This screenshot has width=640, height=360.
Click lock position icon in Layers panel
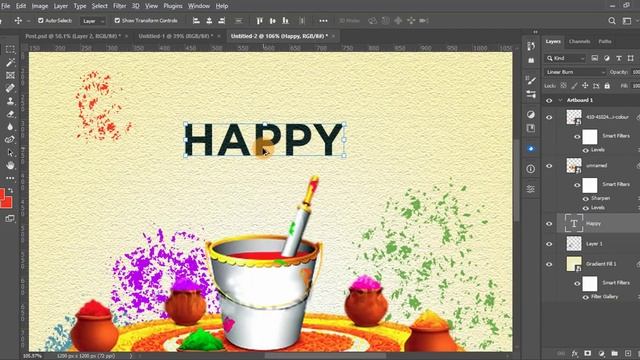pos(585,86)
